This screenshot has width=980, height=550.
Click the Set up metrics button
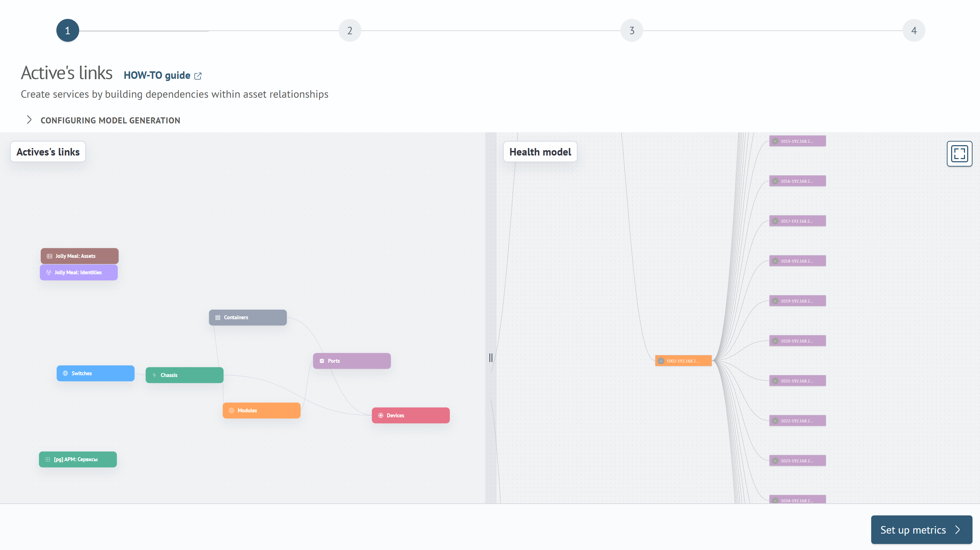921,529
